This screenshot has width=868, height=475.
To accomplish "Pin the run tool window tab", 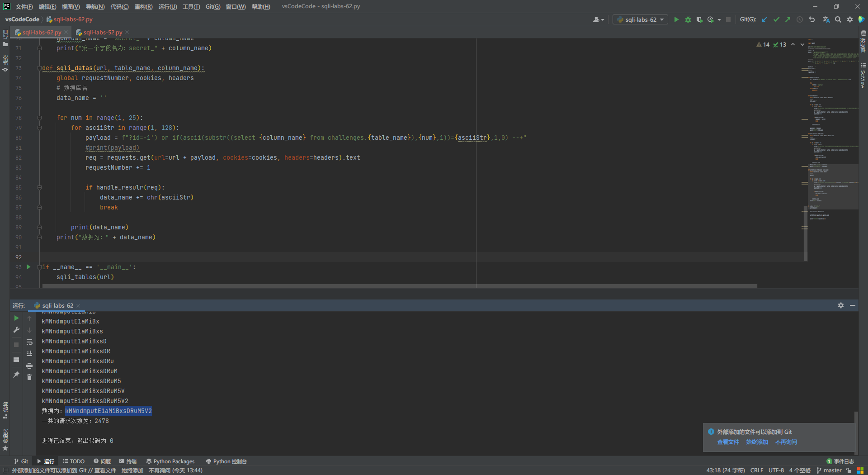I will click(16, 375).
